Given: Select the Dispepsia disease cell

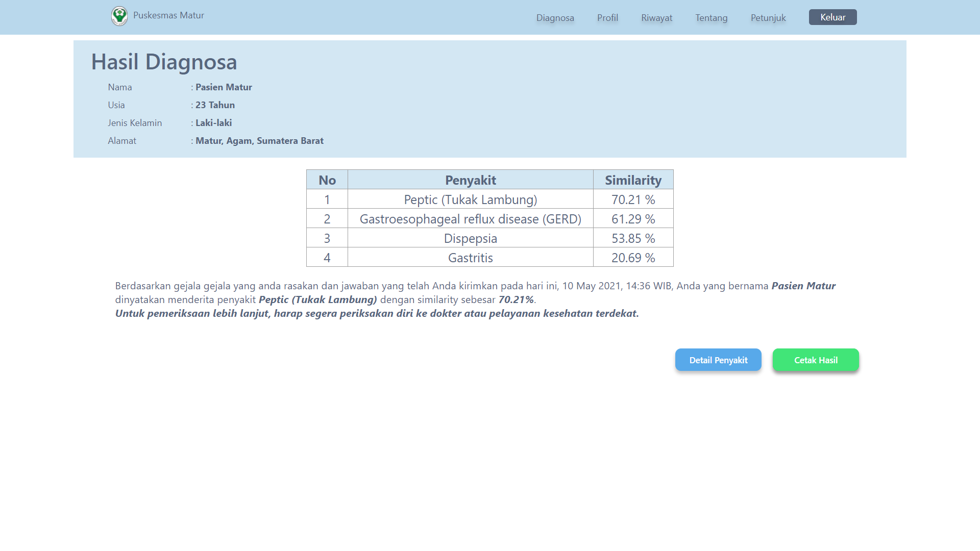Looking at the screenshot, I should (470, 238).
